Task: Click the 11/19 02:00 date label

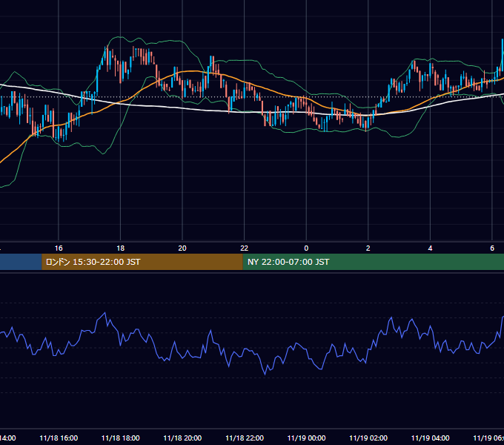Action: tap(368, 438)
